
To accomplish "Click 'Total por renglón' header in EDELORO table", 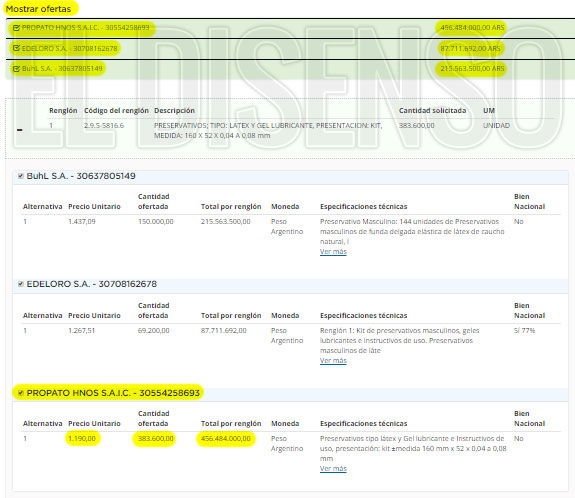I will (x=231, y=315).
